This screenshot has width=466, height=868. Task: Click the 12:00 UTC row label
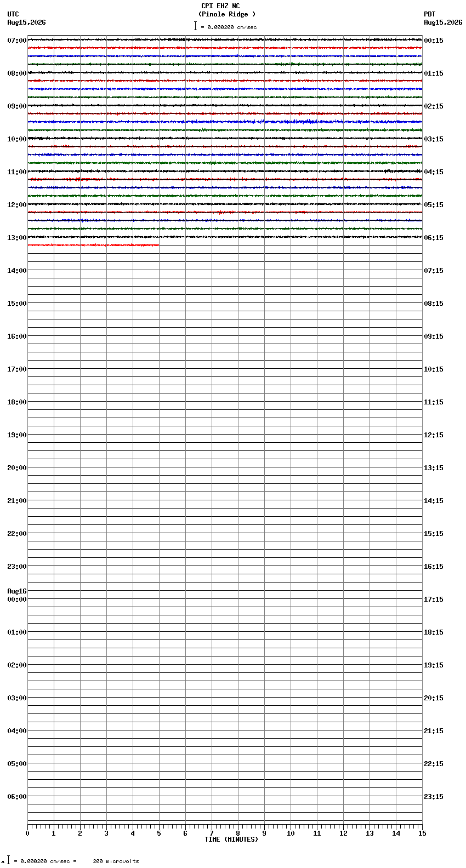pos(17,205)
